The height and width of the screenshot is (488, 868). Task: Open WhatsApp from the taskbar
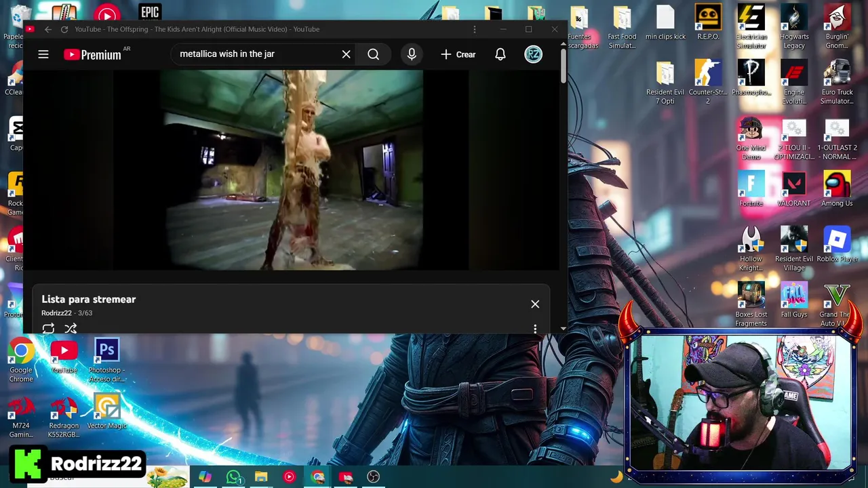[x=233, y=477]
